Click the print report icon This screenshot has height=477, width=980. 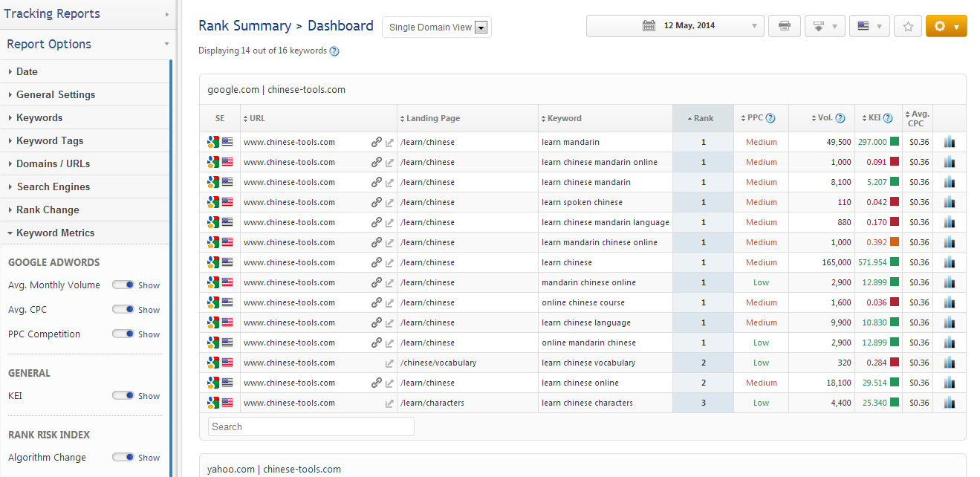[x=784, y=26]
